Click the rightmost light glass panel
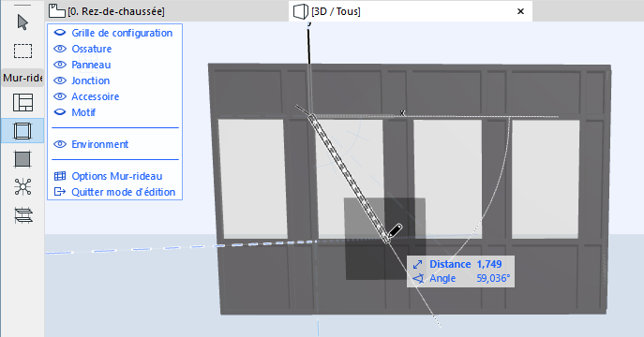The height and width of the screenshot is (337, 644). coord(546,179)
